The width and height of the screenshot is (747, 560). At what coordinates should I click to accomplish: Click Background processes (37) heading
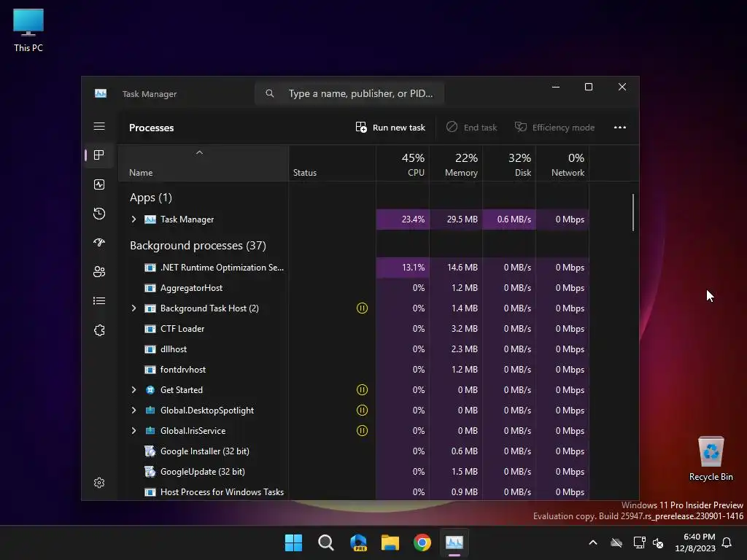(x=198, y=246)
